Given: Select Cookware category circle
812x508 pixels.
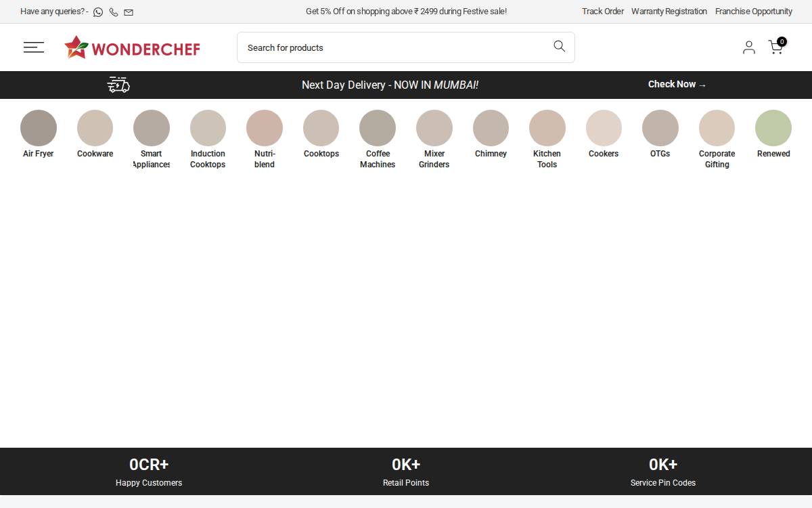Looking at the screenshot, I should tap(95, 128).
